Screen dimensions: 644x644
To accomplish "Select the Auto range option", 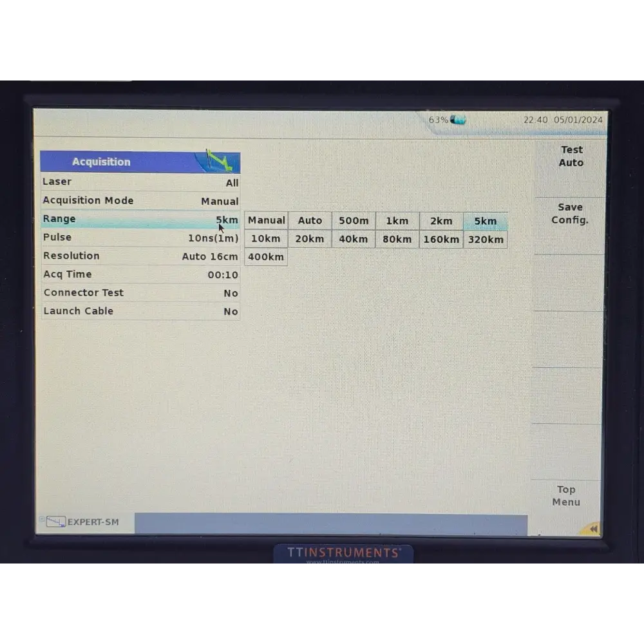I will [310, 220].
